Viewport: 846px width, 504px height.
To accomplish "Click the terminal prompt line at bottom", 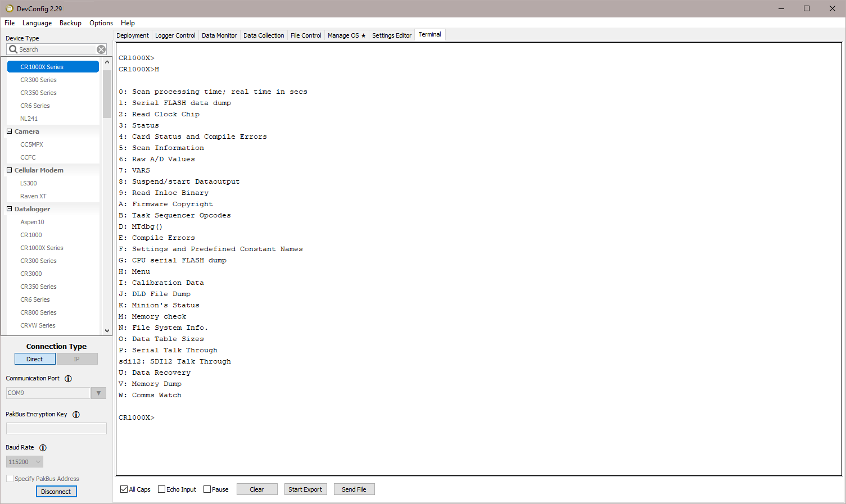I will pos(137,417).
